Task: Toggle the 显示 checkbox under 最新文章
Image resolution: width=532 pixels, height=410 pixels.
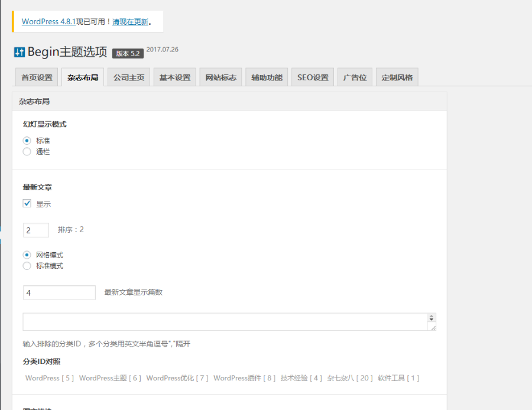Action: pyautogui.click(x=27, y=203)
